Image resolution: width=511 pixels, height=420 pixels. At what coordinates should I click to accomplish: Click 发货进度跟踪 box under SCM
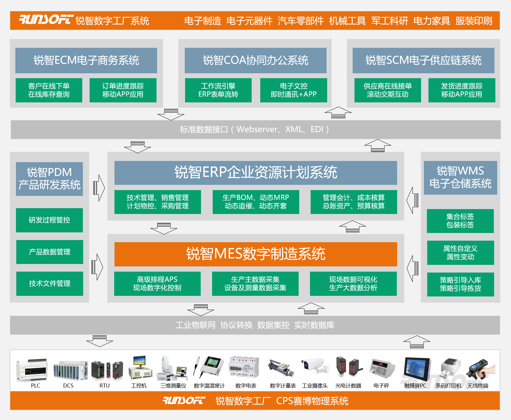tap(462, 90)
